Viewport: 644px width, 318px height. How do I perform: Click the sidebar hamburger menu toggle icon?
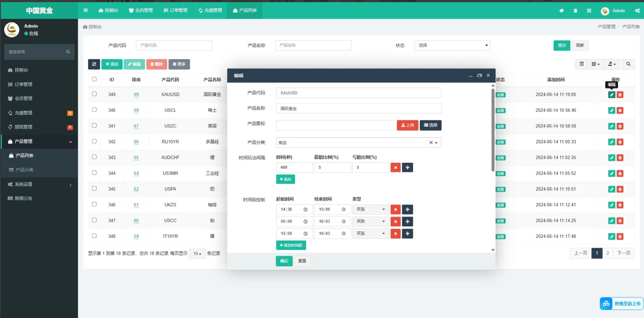[85, 11]
